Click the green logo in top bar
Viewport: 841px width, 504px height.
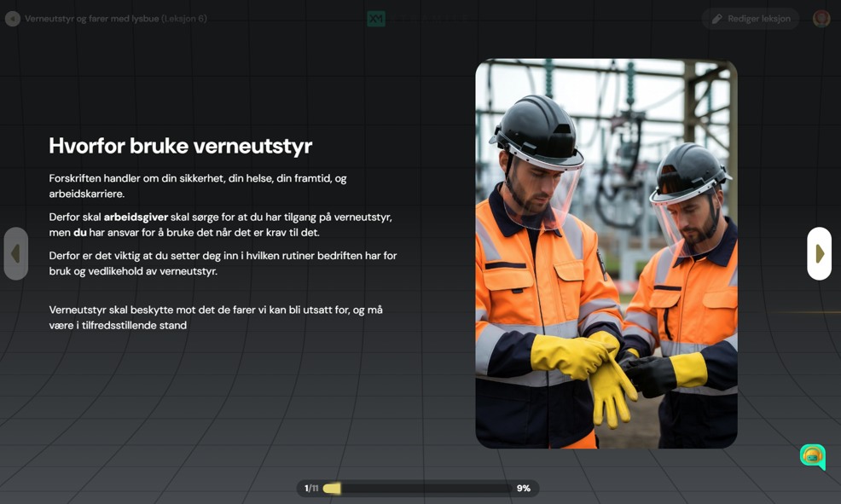click(376, 19)
